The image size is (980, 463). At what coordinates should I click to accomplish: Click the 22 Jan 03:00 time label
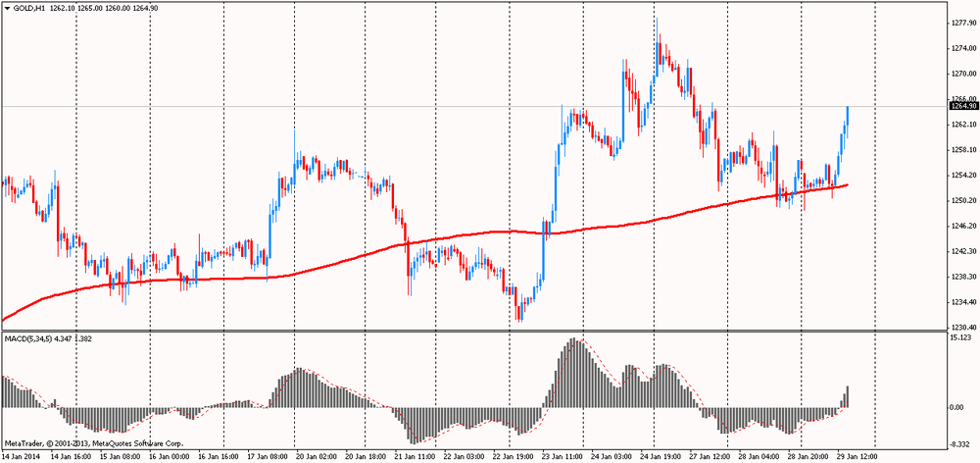pos(463,456)
